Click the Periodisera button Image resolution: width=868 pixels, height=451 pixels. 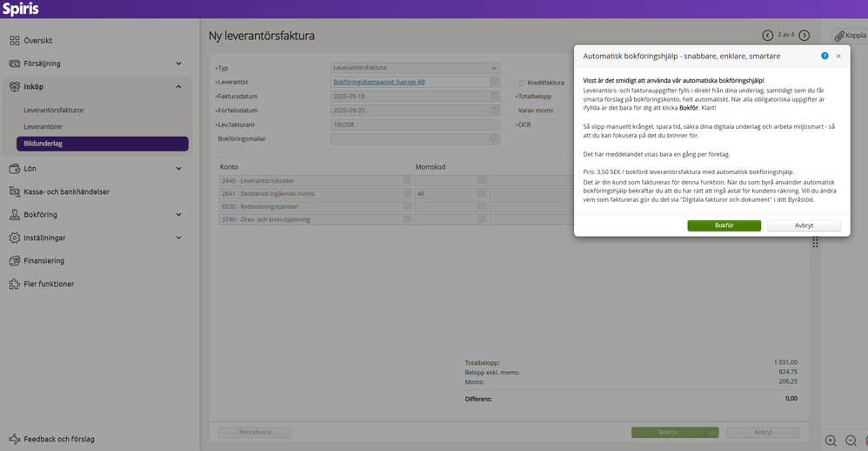click(255, 432)
